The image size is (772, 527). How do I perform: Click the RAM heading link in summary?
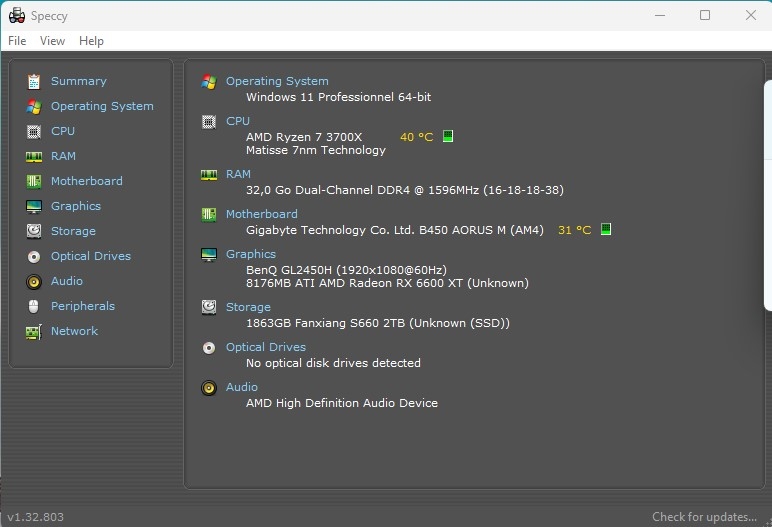(238, 174)
